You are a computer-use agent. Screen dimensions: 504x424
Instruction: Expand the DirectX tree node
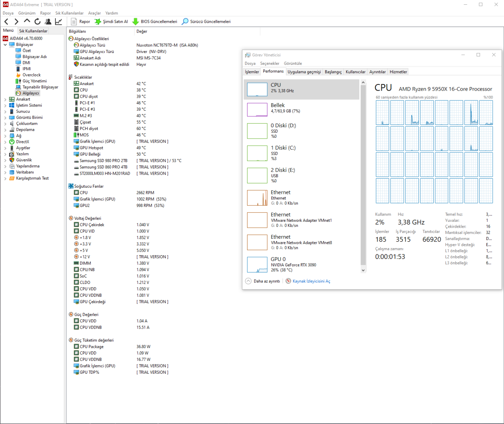click(5, 142)
